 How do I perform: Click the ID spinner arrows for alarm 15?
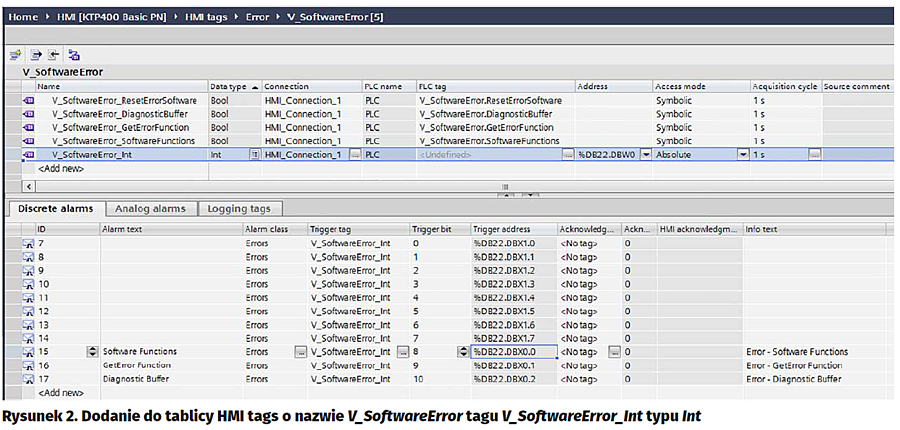coord(93,352)
